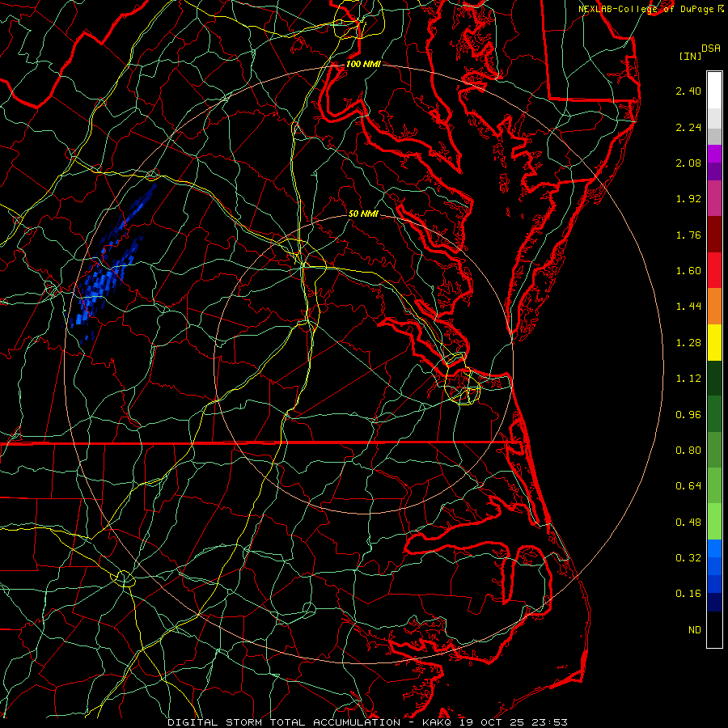Pick the light blue swatch near 0.32
This screenshot has width=728, height=728.
(x=714, y=548)
